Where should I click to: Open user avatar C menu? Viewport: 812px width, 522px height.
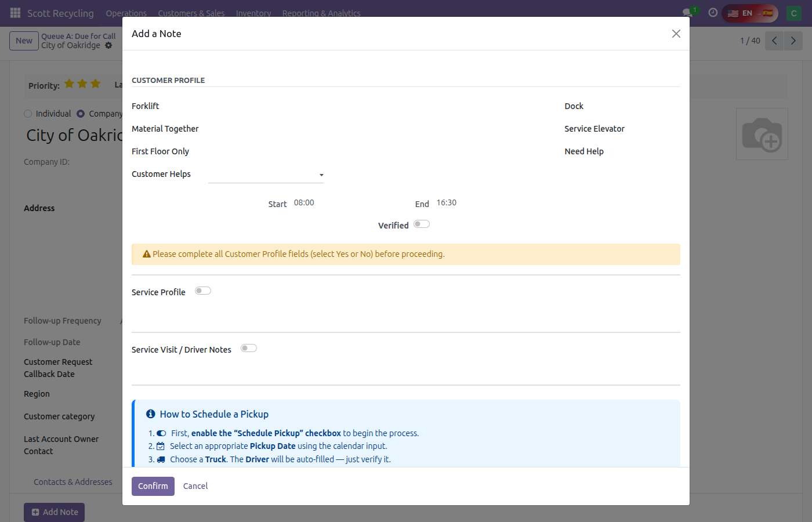(x=794, y=13)
